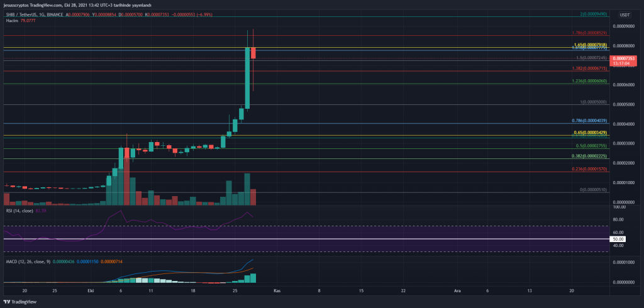Click the MACD (12, 26, close, 9) label

click(x=28, y=261)
